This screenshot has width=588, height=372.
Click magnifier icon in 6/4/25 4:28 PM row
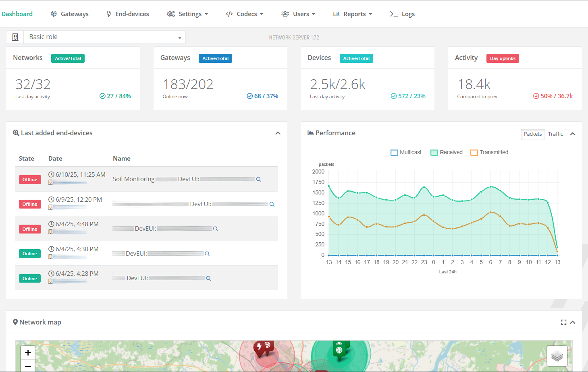(x=208, y=278)
